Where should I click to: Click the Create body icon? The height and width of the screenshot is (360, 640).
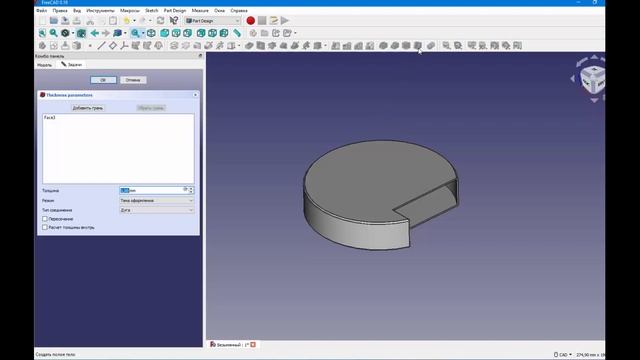[42, 46]
